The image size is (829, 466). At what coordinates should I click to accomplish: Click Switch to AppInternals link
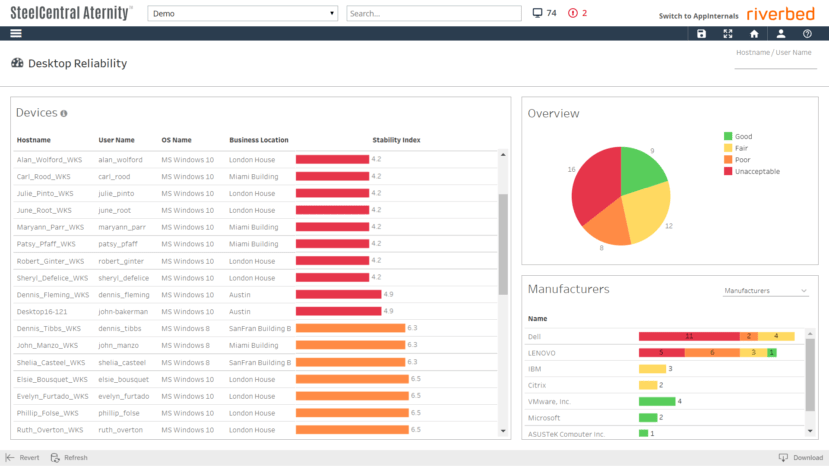[698, 16]
